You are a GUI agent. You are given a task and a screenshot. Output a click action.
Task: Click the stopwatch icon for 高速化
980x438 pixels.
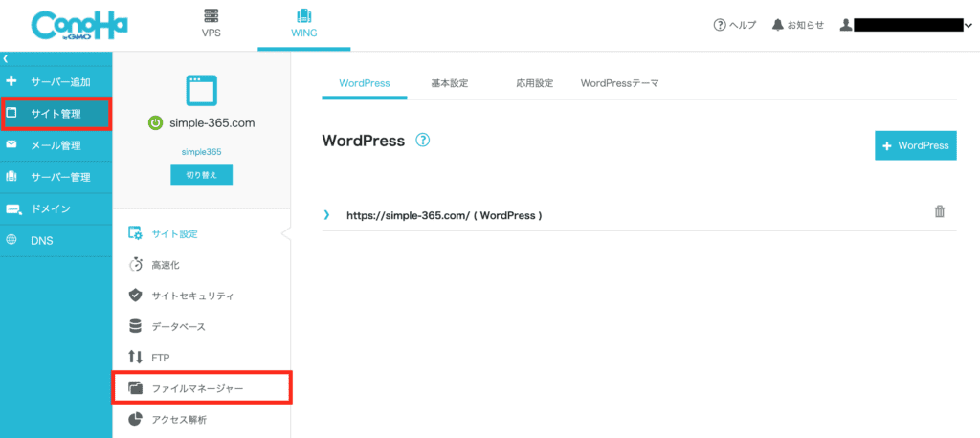pos(135,265)
